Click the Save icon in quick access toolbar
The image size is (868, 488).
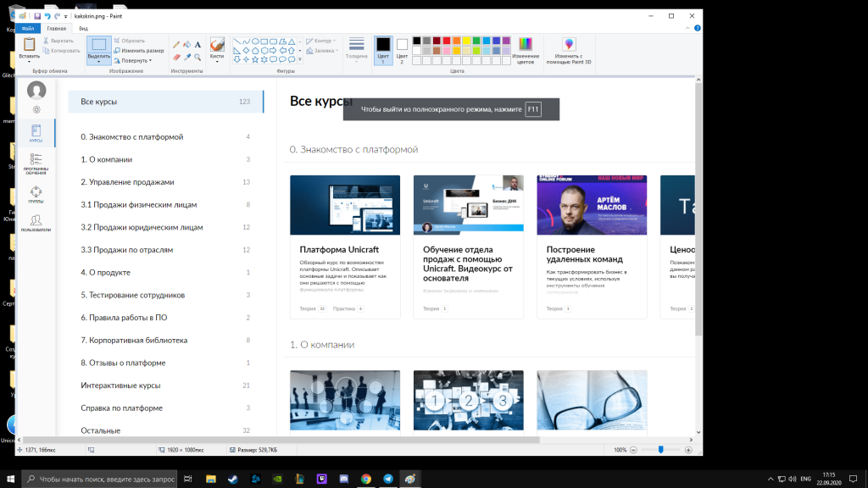tap(37, 16)
